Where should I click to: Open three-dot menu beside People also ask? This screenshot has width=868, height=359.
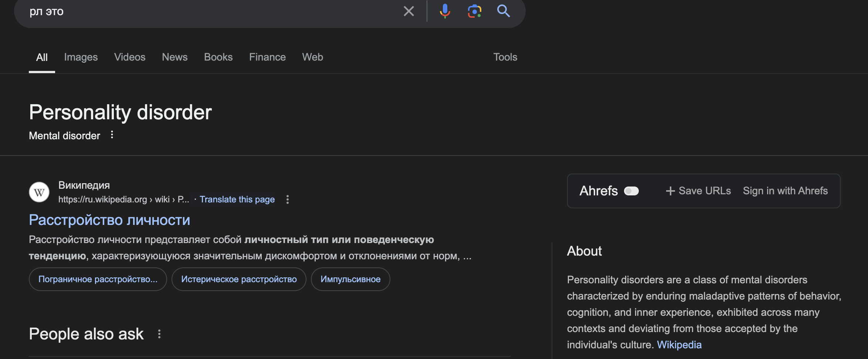tap(159, 334)
